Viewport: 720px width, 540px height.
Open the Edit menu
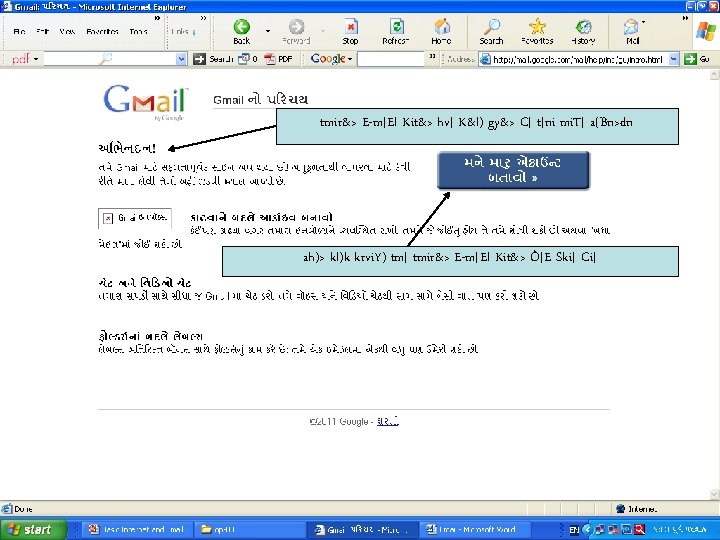(42, 32)
